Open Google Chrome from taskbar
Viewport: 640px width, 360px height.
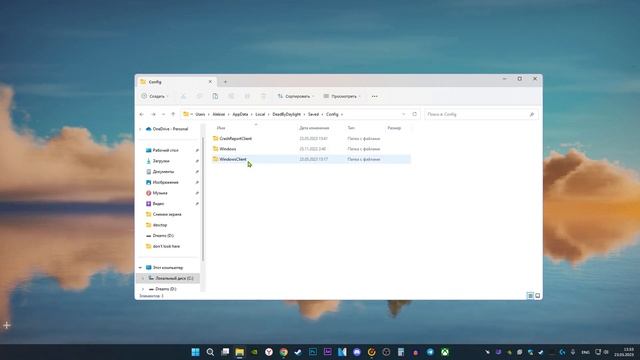click(x=284, y=352)
